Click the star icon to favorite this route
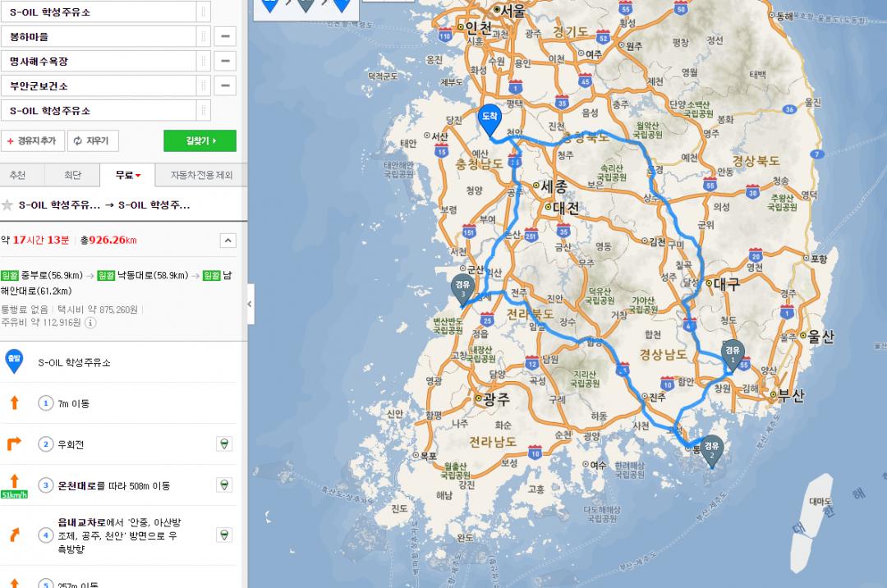 [7, 205]
